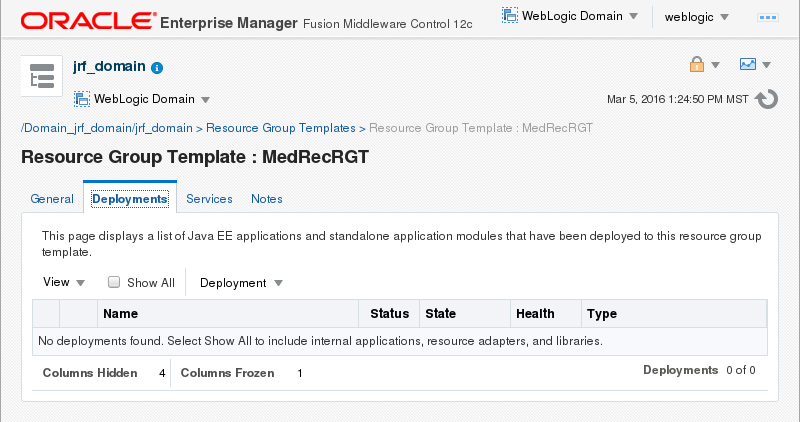Click the small domain icon under jrf_domain
The height and width of the screenshot is (422, 800).
coord(82,99)
